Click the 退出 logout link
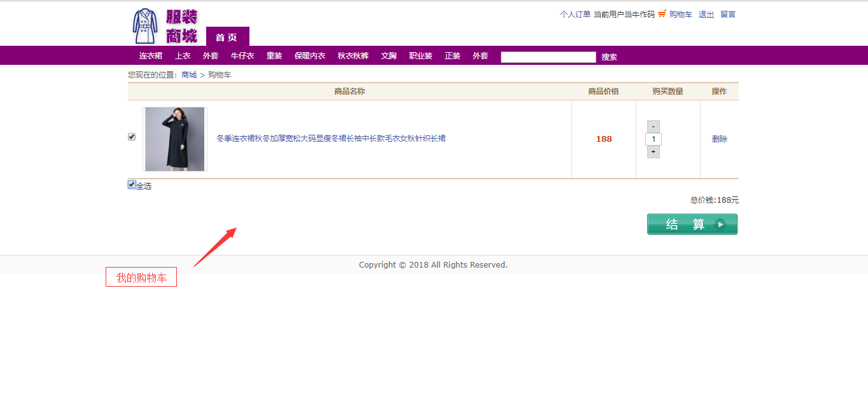 pyautogui.click(x=706, y=14)
